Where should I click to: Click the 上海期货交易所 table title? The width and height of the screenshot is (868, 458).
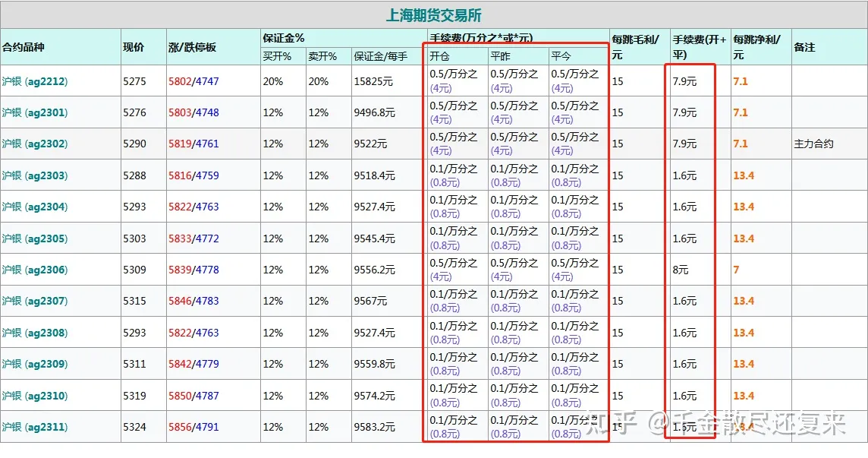point(433,15)
